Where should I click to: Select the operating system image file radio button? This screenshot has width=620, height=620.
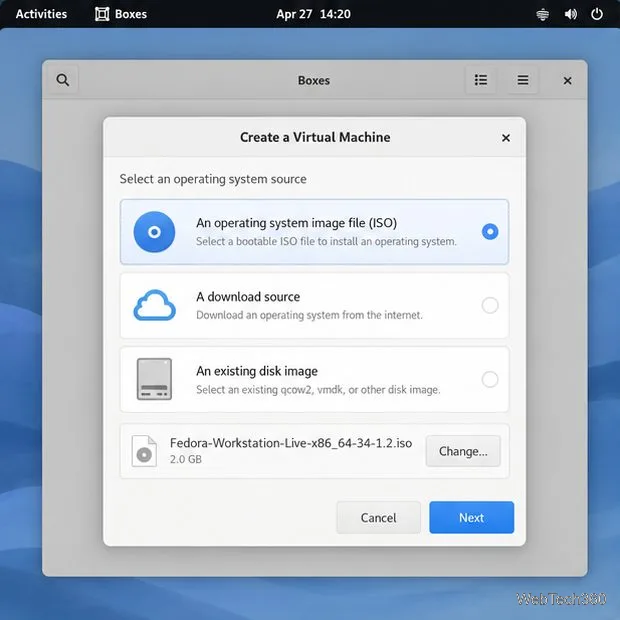490,232
